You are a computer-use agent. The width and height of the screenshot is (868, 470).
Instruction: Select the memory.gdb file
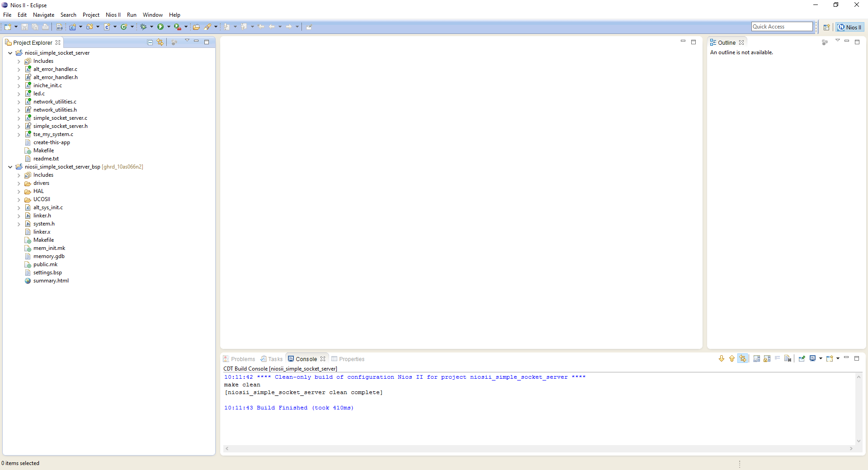[x=49, y=256]
